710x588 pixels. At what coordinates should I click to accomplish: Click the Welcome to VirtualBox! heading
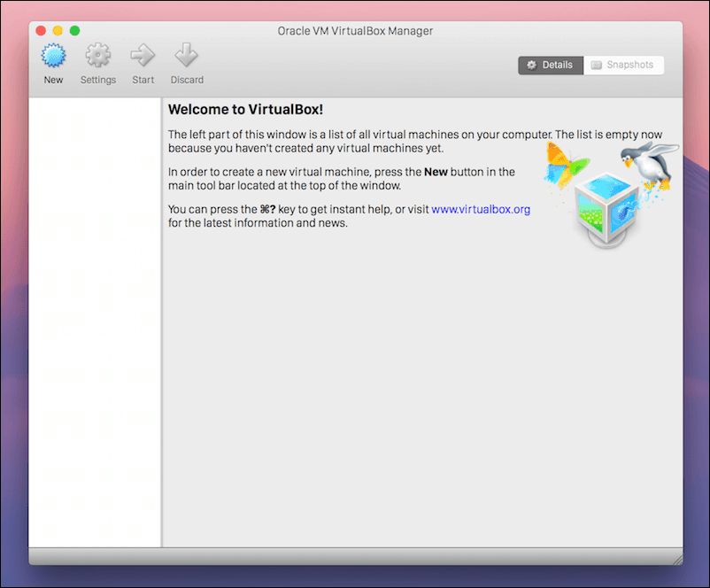click(x=245, y=110)
